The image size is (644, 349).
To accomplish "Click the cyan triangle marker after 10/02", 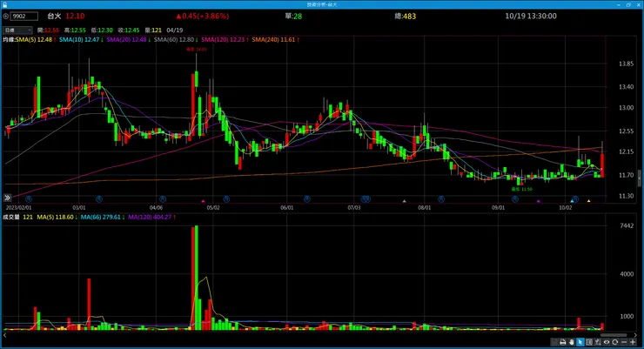I will tap(572, 201).
